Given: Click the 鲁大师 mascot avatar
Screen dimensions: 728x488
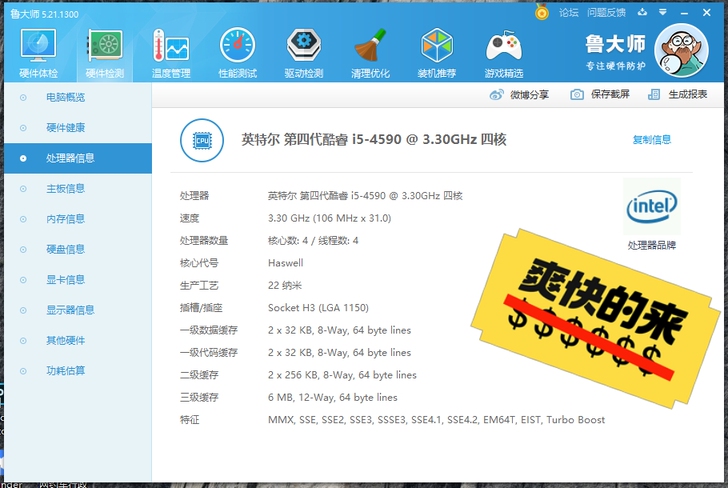Looking at the screenshot, I should click(681, 50).
